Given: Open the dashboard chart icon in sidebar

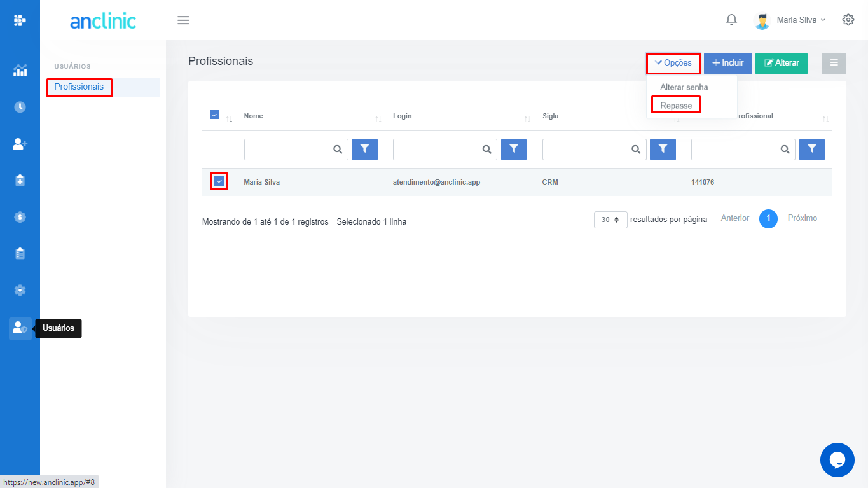Looking at the screenshot, I should (20, 71).
